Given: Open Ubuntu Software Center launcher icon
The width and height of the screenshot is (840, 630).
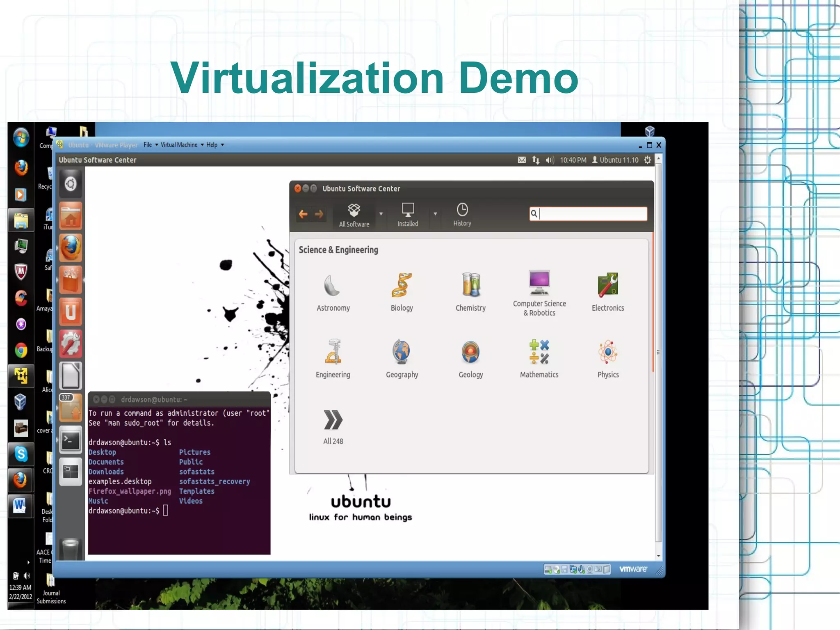Looking at the screenshot, I should 71,279.
